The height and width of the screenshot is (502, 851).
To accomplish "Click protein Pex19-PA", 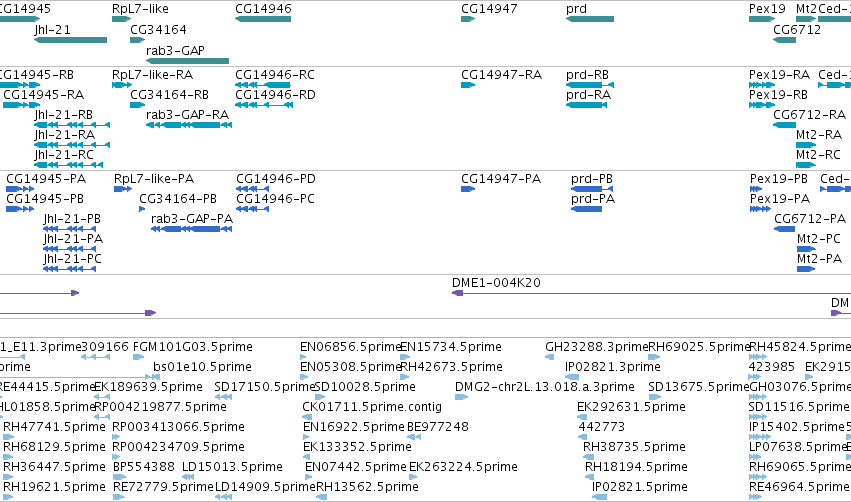I will [x=760, y=209].
